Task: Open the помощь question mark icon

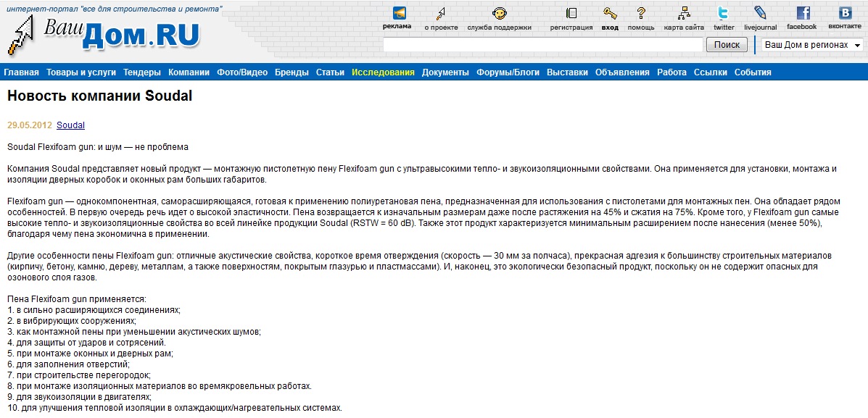Action: [x=641, y=13]
